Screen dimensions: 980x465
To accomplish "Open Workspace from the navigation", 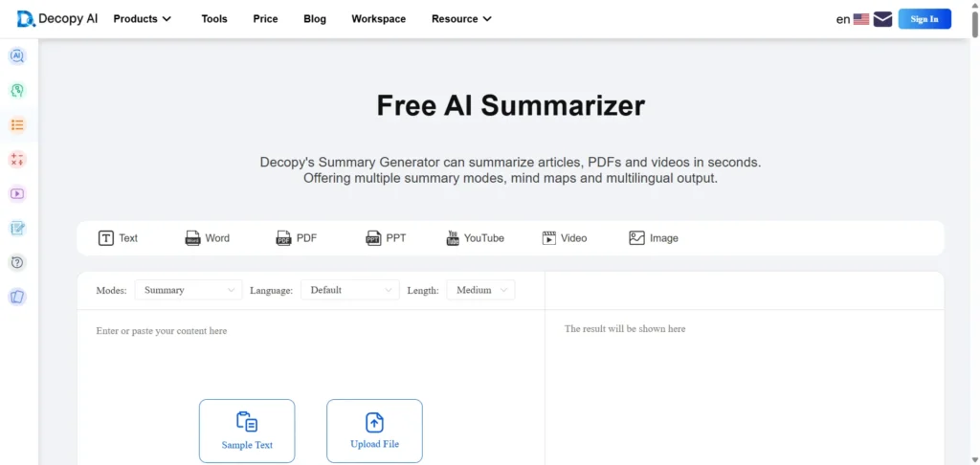I will 379,19.
